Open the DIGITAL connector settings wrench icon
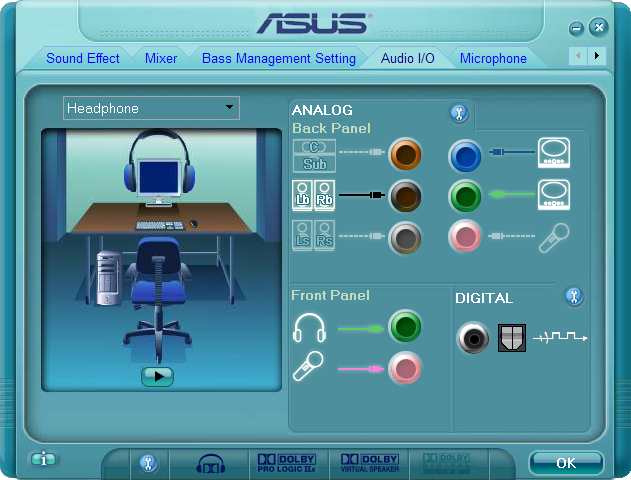631x480 pixels. click(x=574, y=297)
